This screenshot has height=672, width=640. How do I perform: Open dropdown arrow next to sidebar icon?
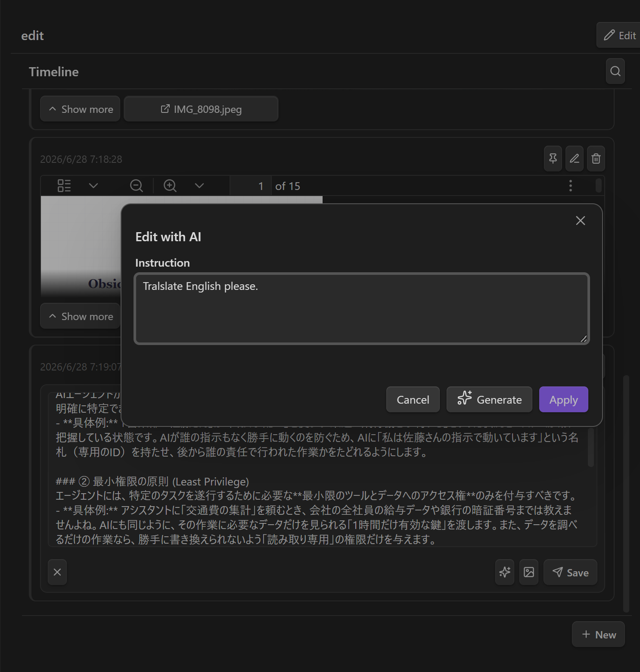tap(93, 186)
